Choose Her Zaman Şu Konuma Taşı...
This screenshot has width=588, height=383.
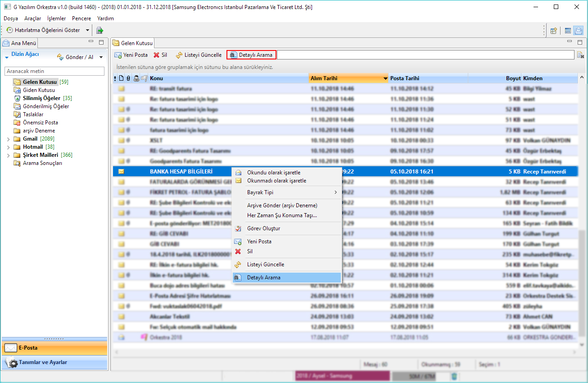(x=287, y=215)
